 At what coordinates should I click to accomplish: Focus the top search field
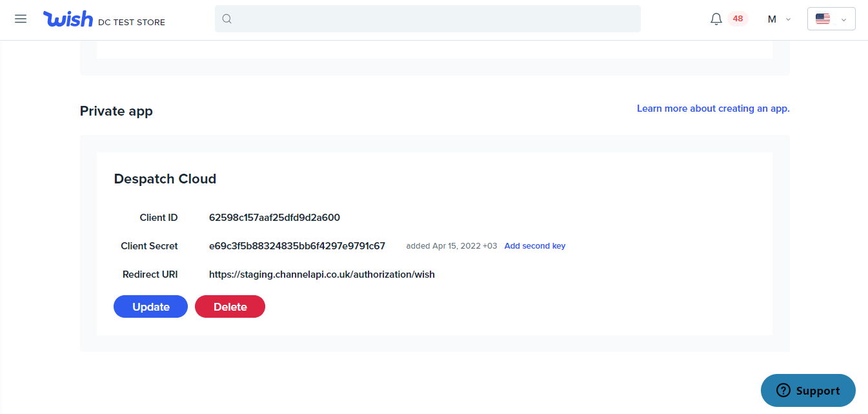pos(428,19)
